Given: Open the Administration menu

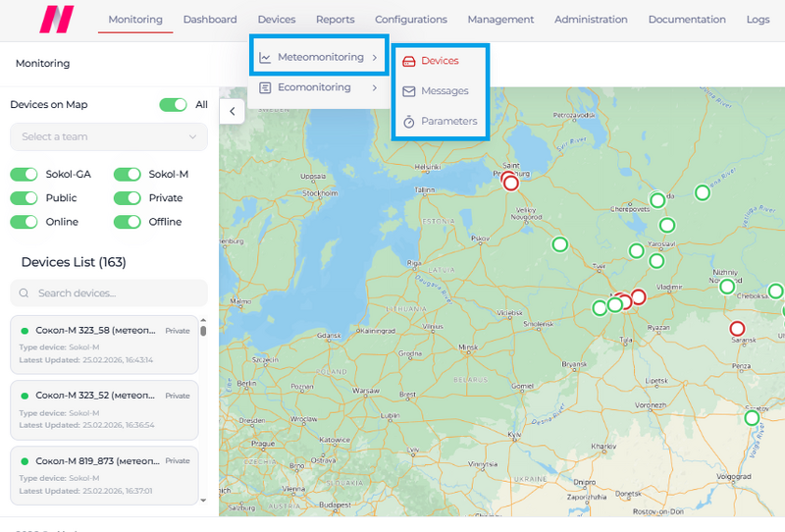Looking at the screenshot, I should click(x=591, y=20).
